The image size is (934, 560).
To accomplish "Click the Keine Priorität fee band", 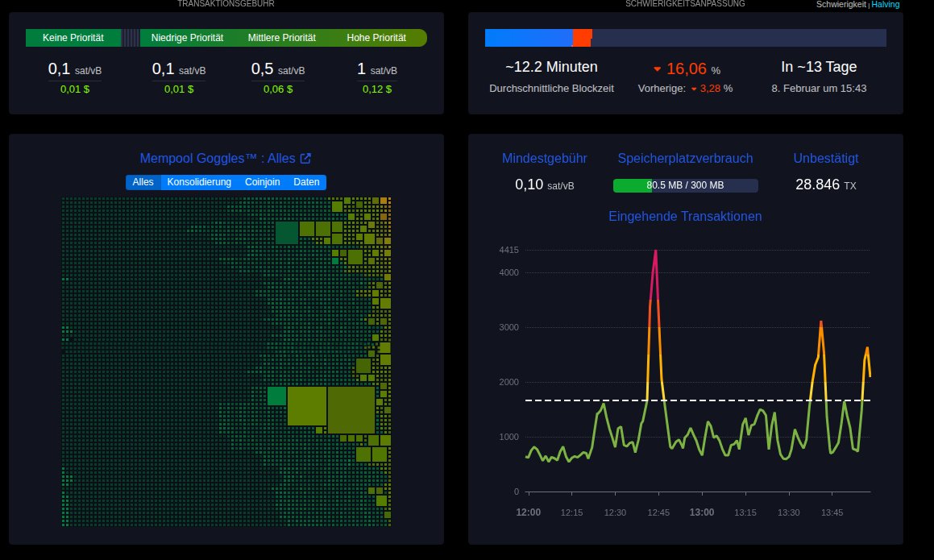I will [73, 38].
